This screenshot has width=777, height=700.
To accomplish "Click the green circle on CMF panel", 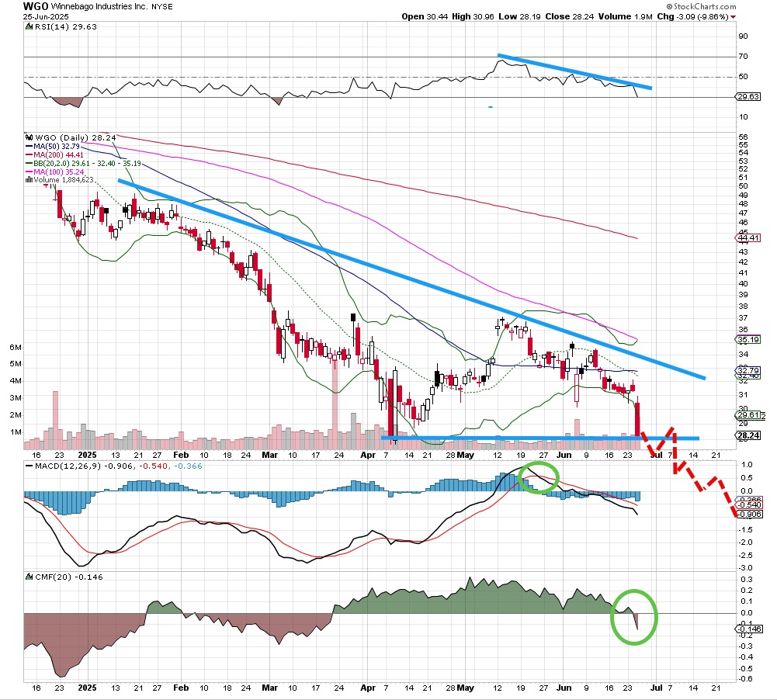I will (634, 616).
